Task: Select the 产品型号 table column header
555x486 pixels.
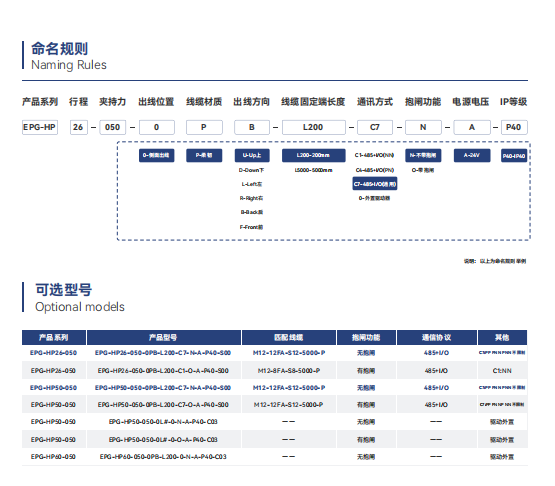Action: (x=164, y=338)
